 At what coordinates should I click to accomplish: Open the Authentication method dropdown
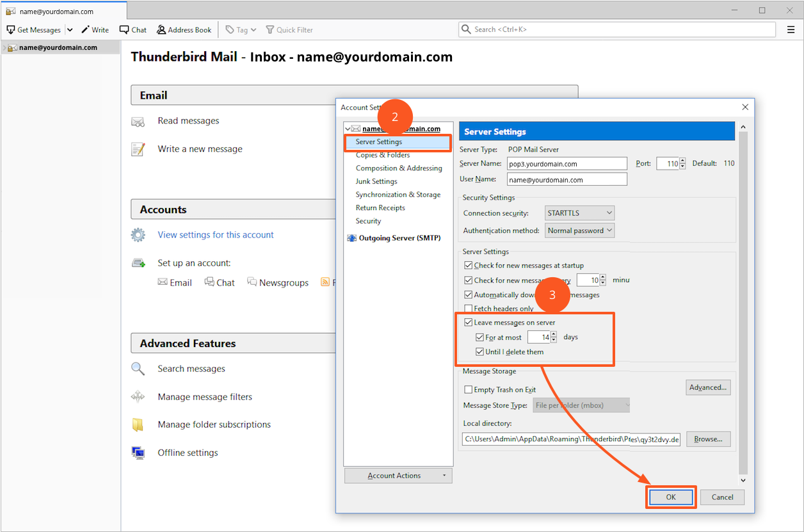[579, 230]
